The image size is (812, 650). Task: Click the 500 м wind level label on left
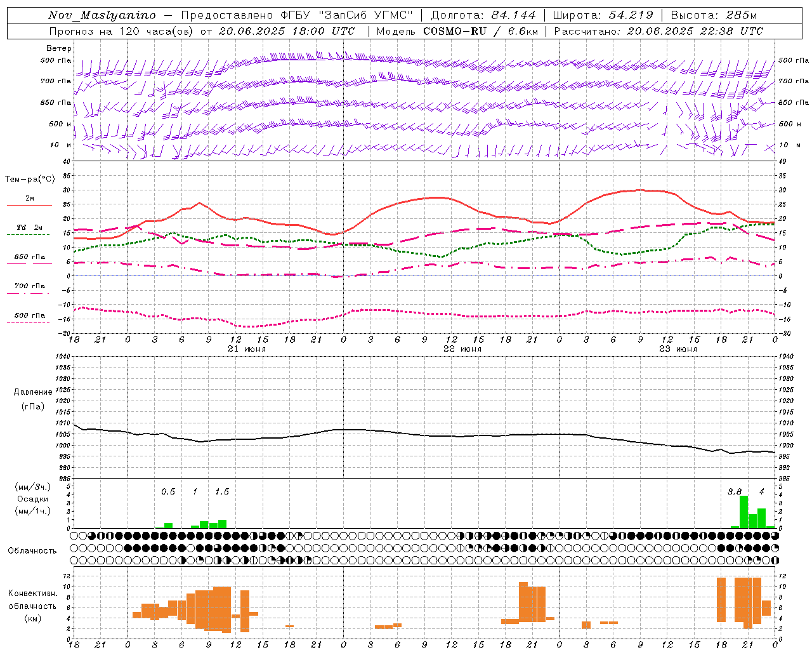(60, 124)
